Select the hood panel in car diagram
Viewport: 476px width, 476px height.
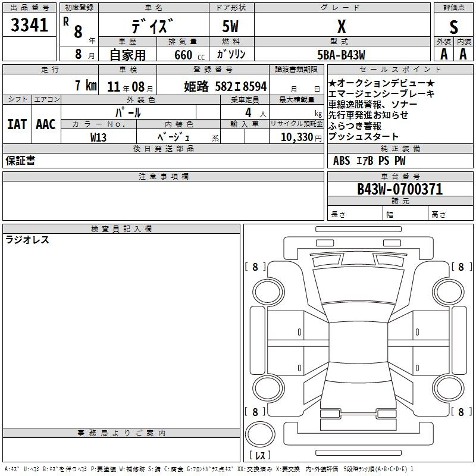(359, 286)
